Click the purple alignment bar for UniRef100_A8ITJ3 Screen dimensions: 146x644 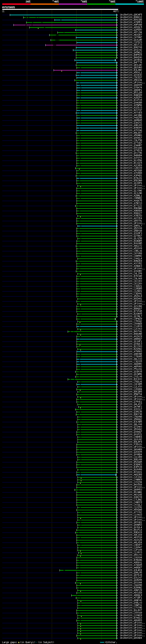coord(81,45)
